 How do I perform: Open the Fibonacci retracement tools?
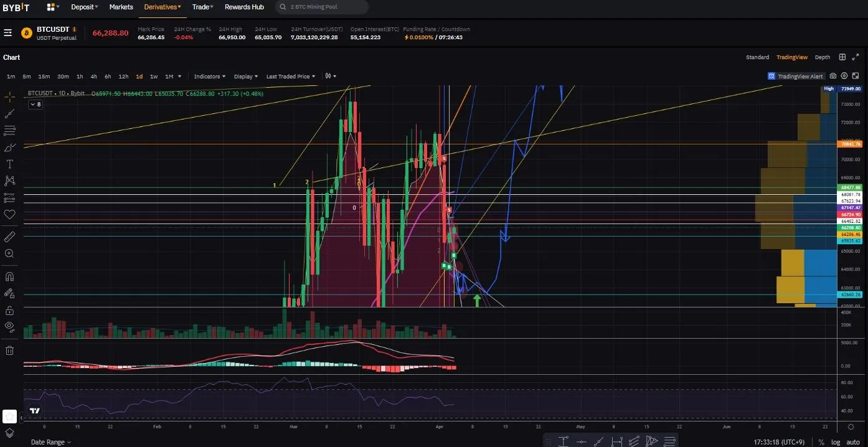[10, 131]
